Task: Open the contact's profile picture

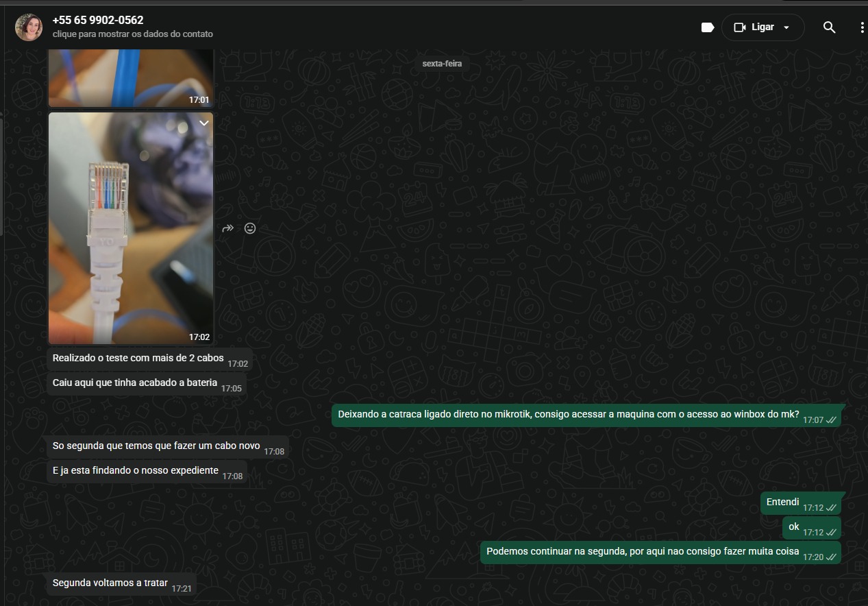Action: tap(29, 27)
